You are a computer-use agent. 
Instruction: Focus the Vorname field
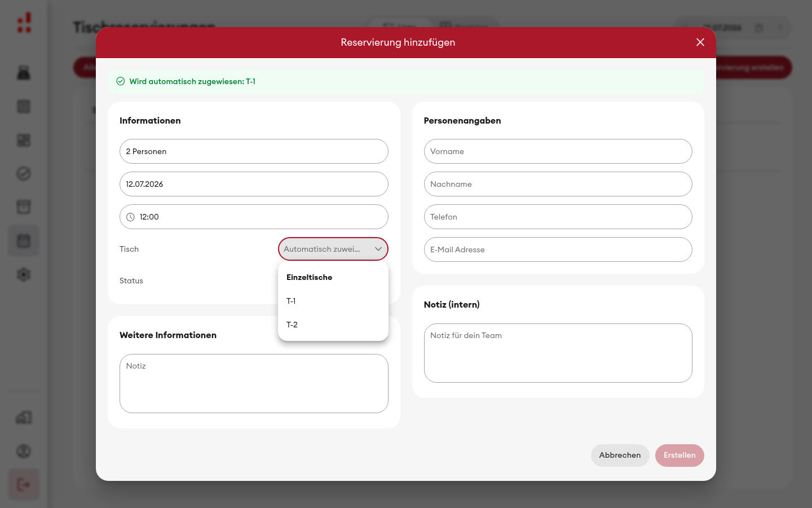pyautogui.click(x=558, y=151)
